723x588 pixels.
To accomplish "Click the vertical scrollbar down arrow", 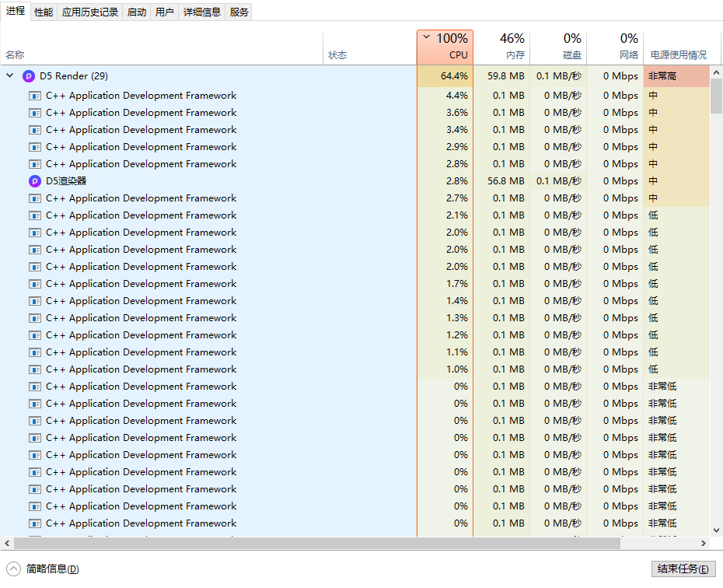I will coord(716,530).
